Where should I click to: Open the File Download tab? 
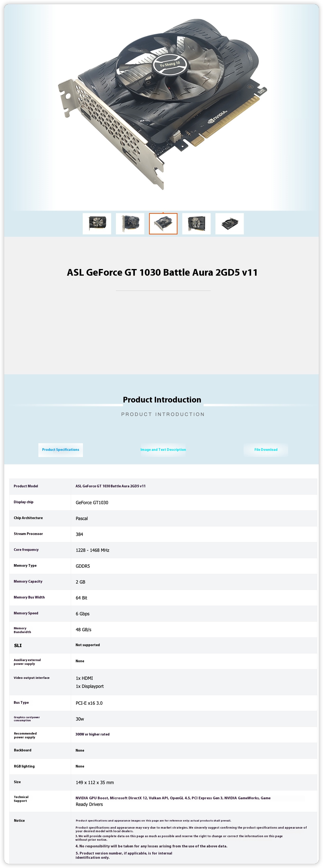point(266,450)
